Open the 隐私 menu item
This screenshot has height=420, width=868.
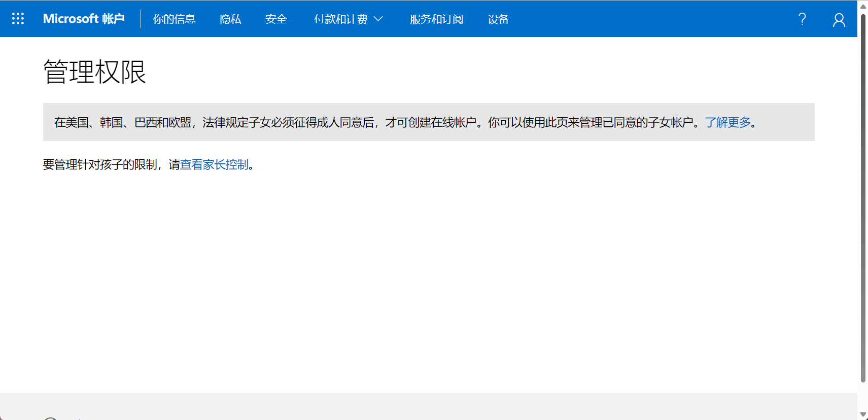(230, 19)
